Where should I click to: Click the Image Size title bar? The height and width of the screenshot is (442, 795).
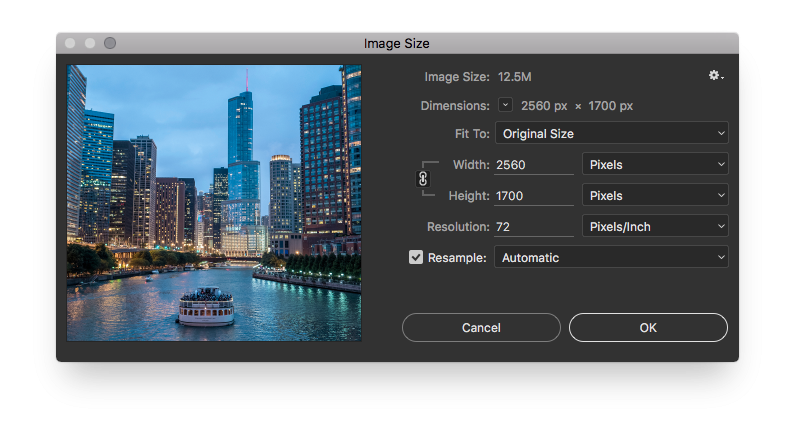(397, 43)
